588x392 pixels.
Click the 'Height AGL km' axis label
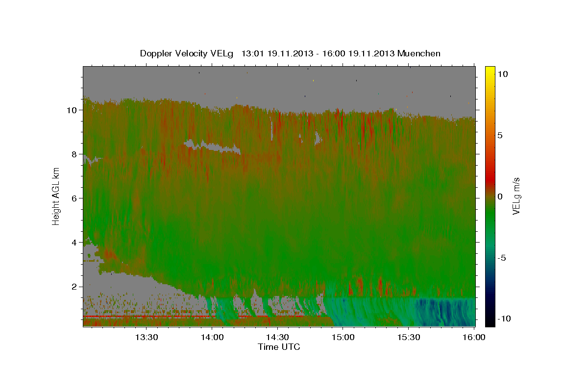[x=56, y=196]
